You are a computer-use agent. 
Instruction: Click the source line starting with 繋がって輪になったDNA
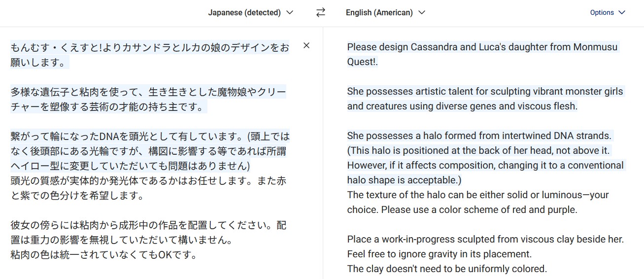(x=148, y=137)
